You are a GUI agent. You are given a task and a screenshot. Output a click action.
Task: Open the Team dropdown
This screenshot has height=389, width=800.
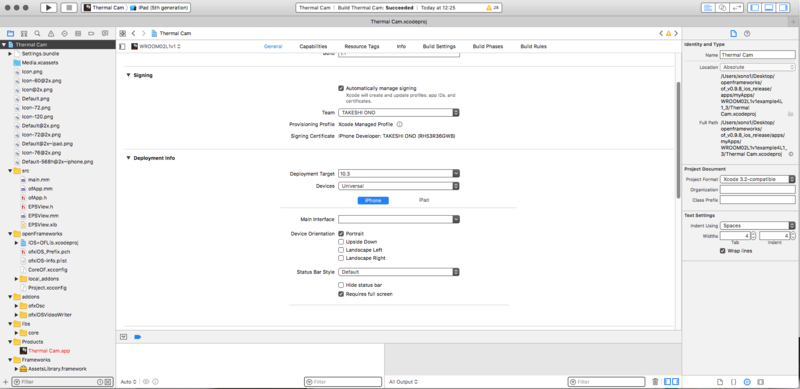(399, 112)
